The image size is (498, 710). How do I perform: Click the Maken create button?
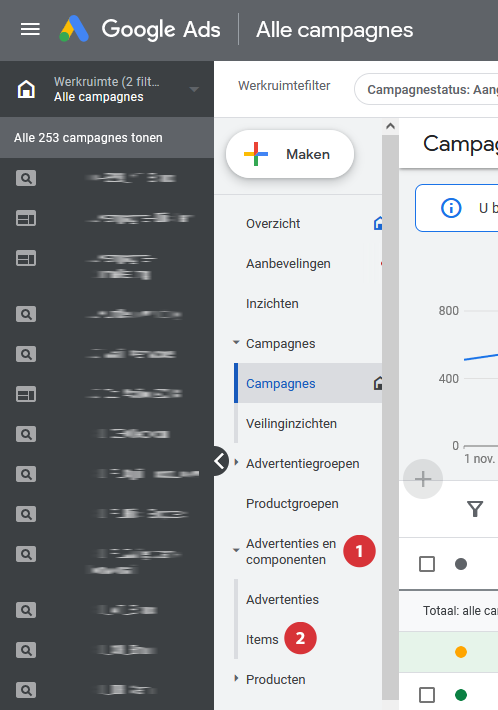pos(290,154)
